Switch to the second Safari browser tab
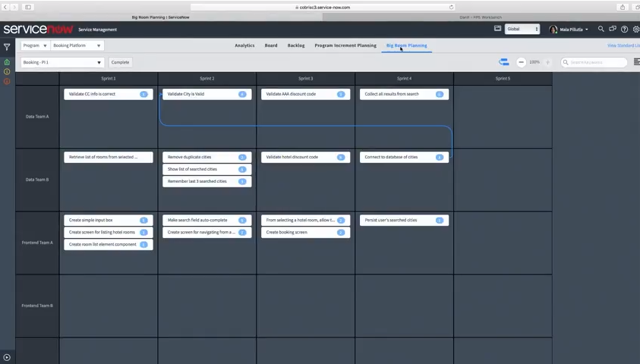This screenshot has width=640, height=364. [x=481, y=17]
